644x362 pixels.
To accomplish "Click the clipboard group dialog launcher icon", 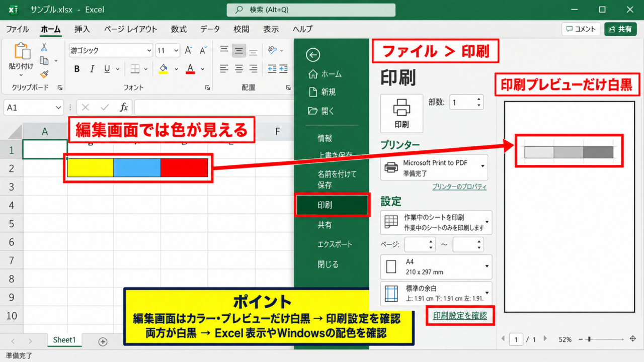I will point(60,87).
